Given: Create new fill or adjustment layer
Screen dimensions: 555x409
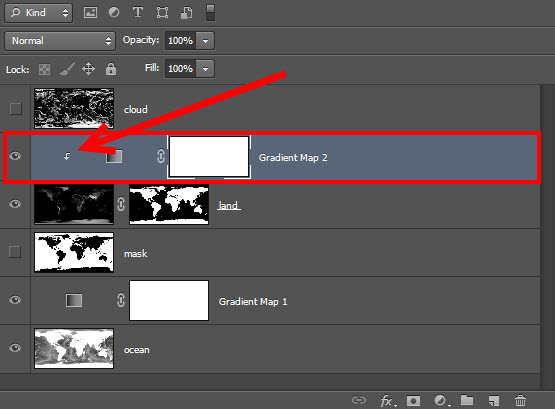Looking at the screenshot, I should (x=441, y=401).
